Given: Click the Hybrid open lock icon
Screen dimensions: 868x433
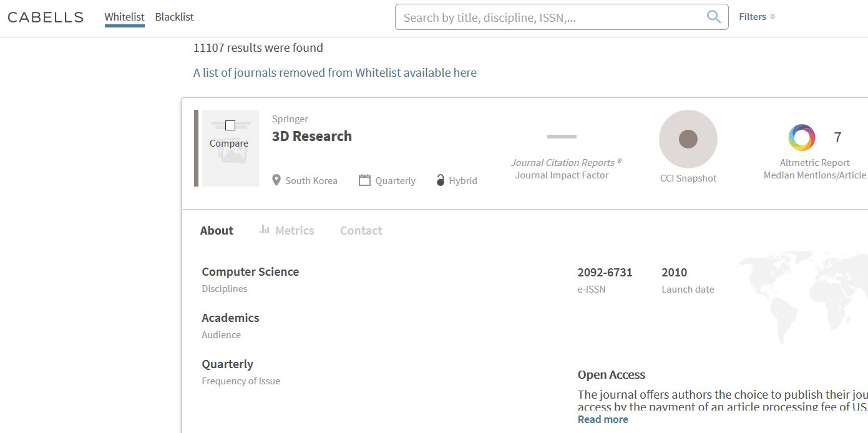Looking at the screenshot, I should pyautogui.click(x=441, y=180).
